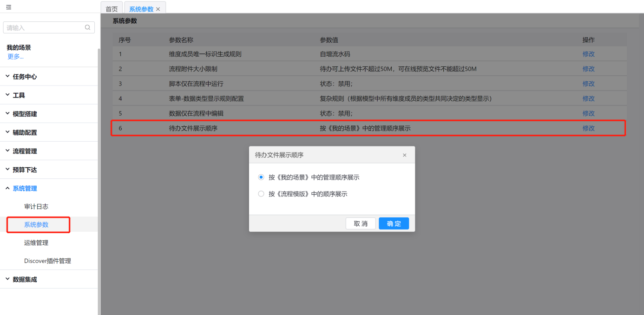Click the search magnifier icon in sidebar
This screenshot has height=315, width=644.
[x=88, y=27]
